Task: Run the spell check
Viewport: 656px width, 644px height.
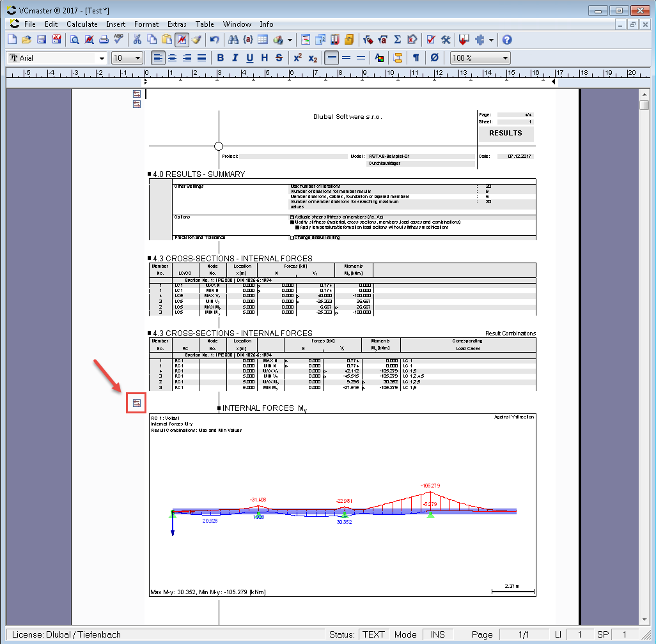Action: coord(119,39)
